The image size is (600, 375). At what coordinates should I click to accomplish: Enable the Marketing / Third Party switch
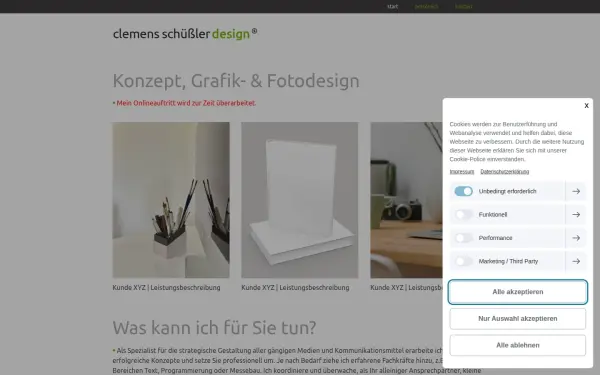[x=463, y=261]
